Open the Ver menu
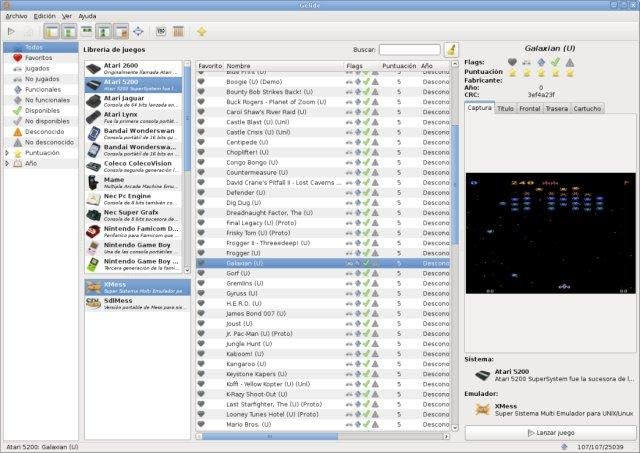 (x=67, y=16)
